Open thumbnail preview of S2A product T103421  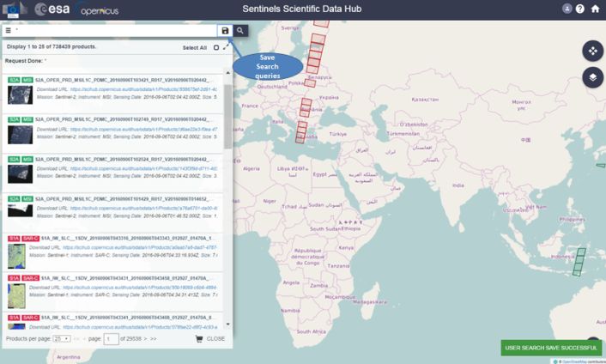(20, 94)
